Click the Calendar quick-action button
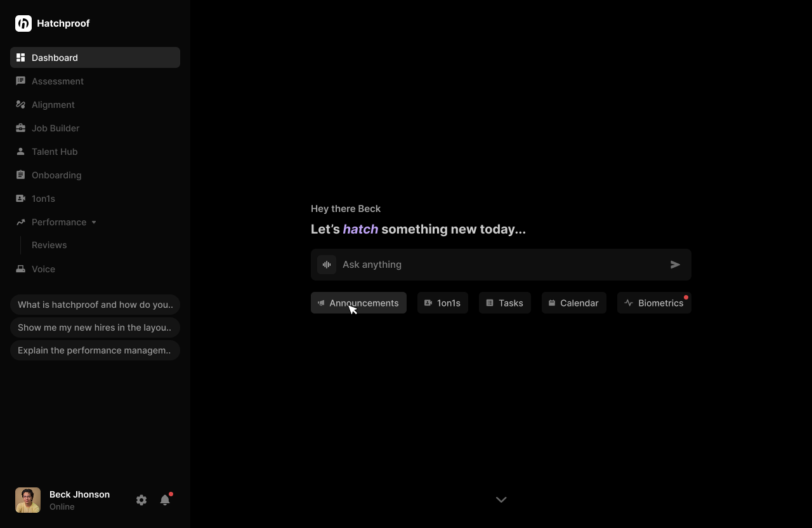 tap(574, 303)
